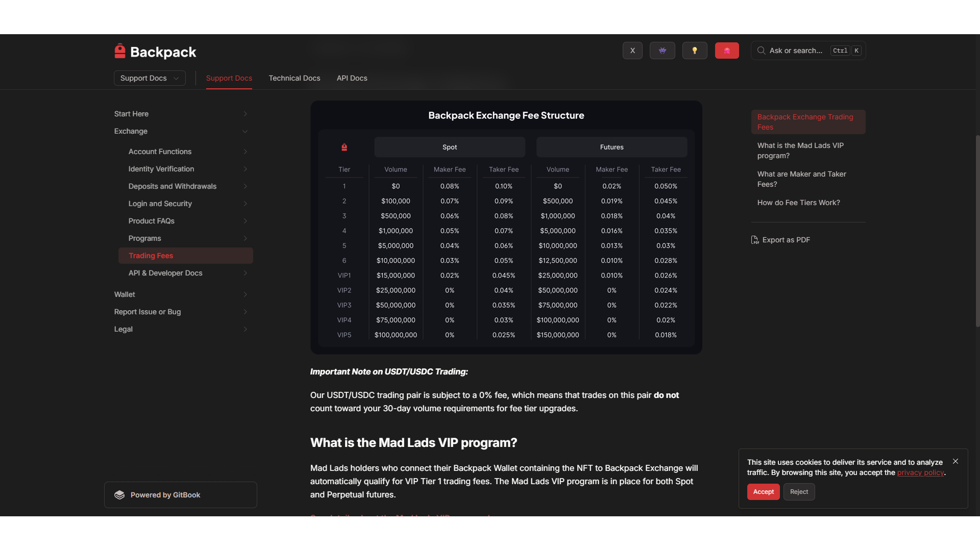The image size is (980, 551).
Task: Click the Export as PDF icon
Action: click(x=755, y=240)
